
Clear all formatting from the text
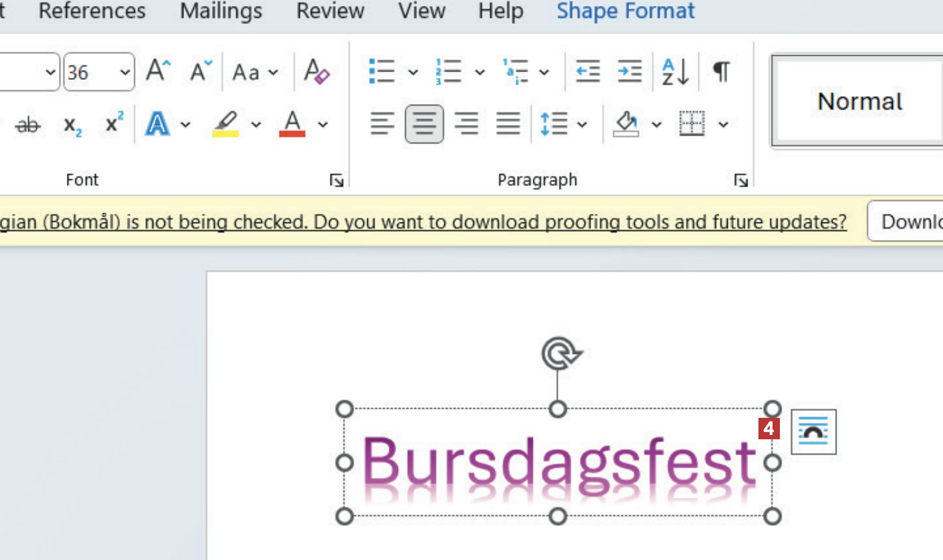tap(316, 71)
